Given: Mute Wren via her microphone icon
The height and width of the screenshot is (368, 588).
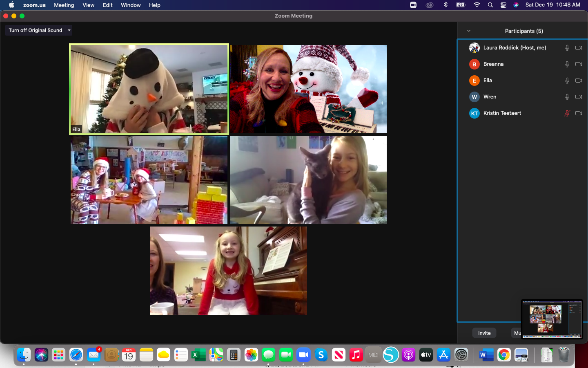Looking at the screenshot, I should [x=567, y=97].
